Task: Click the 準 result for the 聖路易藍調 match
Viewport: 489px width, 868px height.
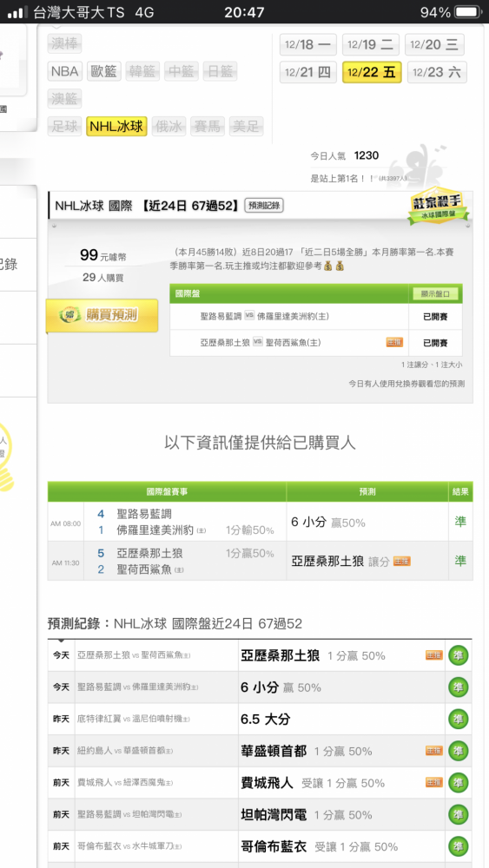Action: pyautogui.click(x=460, y=522)
